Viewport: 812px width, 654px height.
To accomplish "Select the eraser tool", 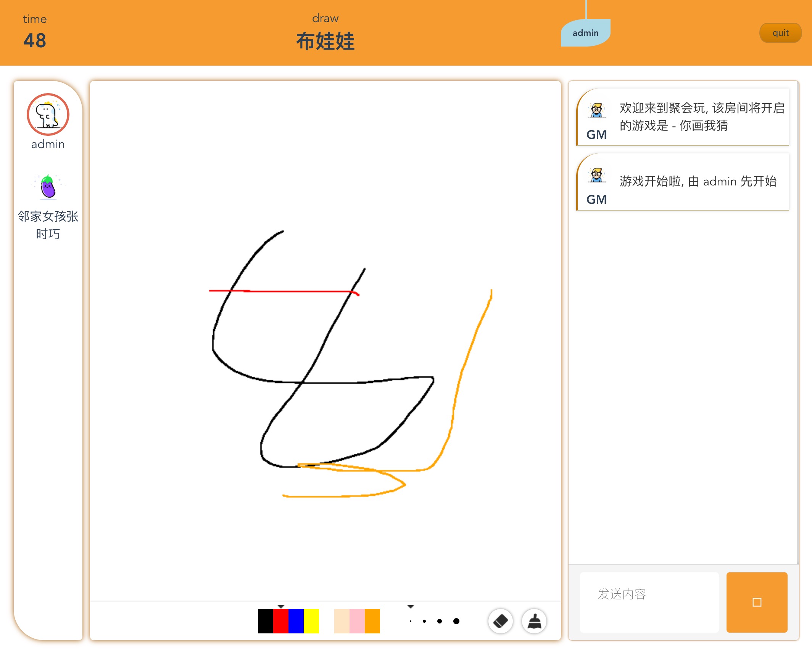I will coord(500,621).
